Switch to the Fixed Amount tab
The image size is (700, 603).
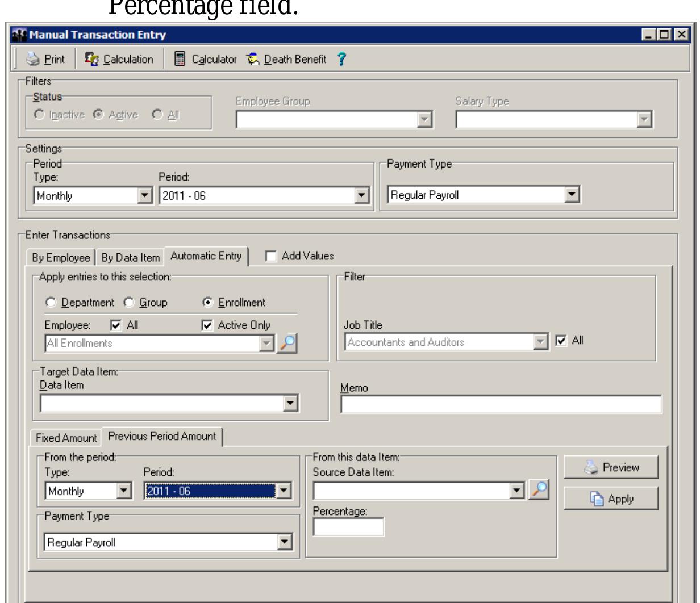66,438
